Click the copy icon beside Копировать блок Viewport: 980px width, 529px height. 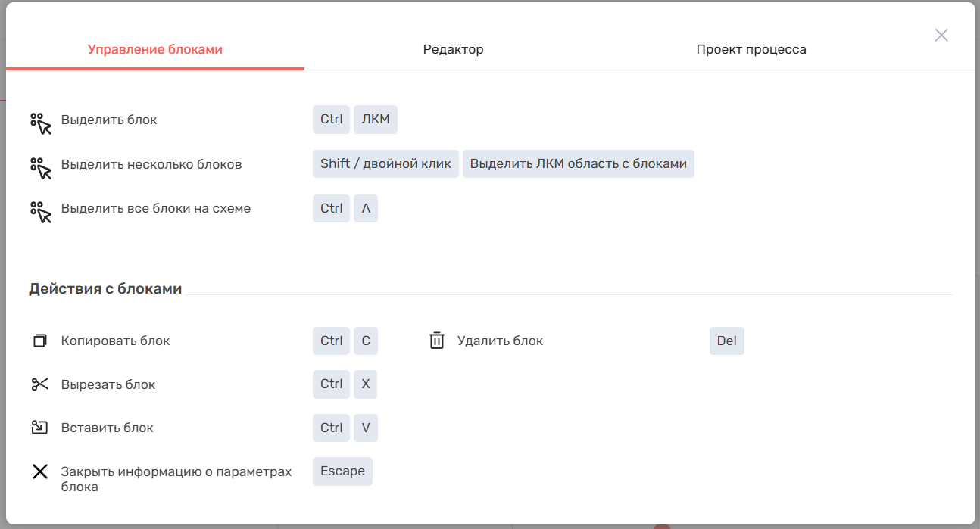40,341
